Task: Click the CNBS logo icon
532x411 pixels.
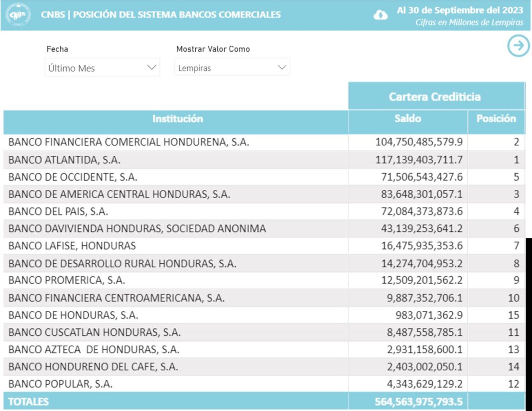Action: point(18,14)
